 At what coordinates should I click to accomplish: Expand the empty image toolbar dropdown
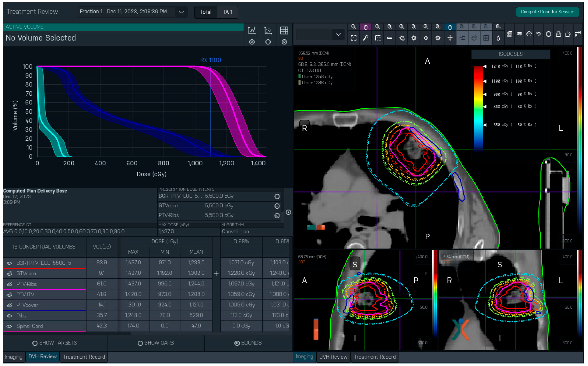tap(338, 35)
